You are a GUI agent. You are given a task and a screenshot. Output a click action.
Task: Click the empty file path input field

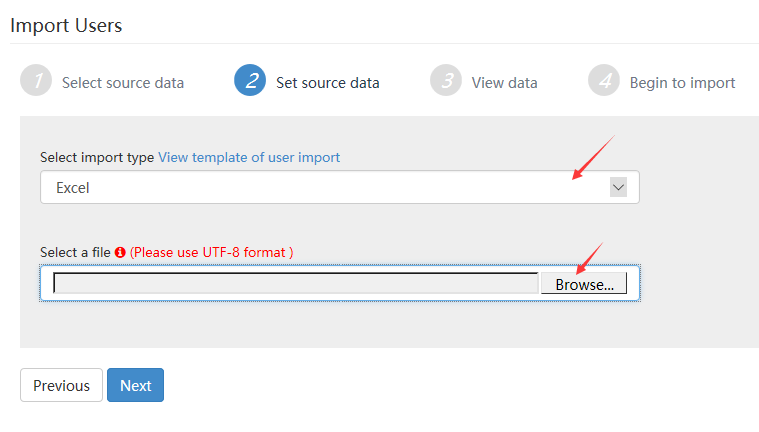(x=296, y=283)
